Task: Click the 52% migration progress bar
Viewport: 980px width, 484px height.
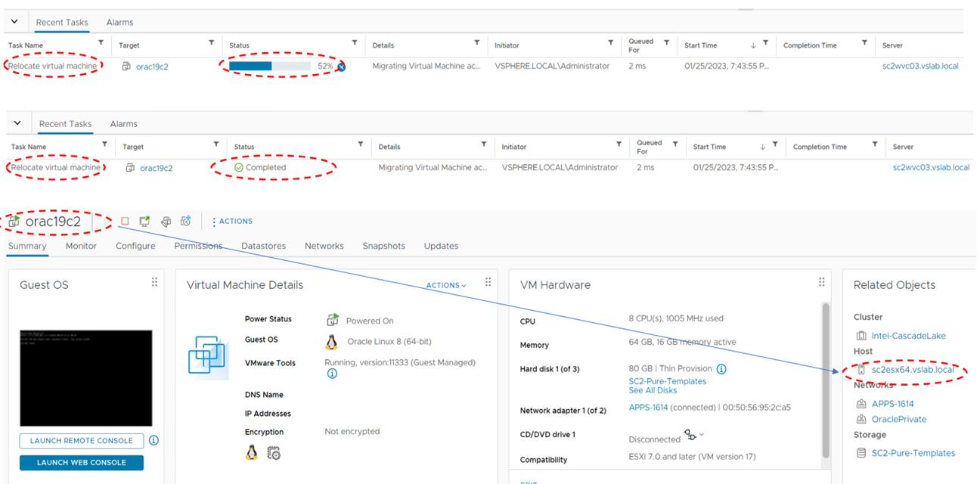Action: [270, 67]
